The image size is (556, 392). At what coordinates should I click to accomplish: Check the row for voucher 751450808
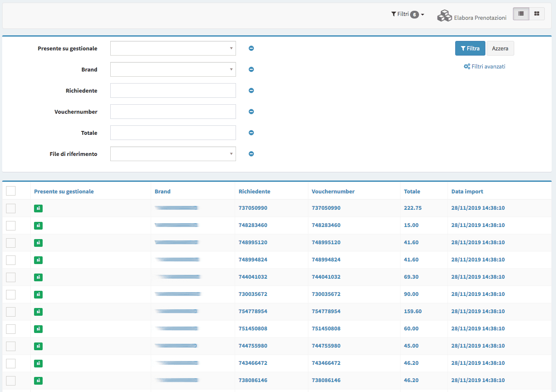click(11, 329)
